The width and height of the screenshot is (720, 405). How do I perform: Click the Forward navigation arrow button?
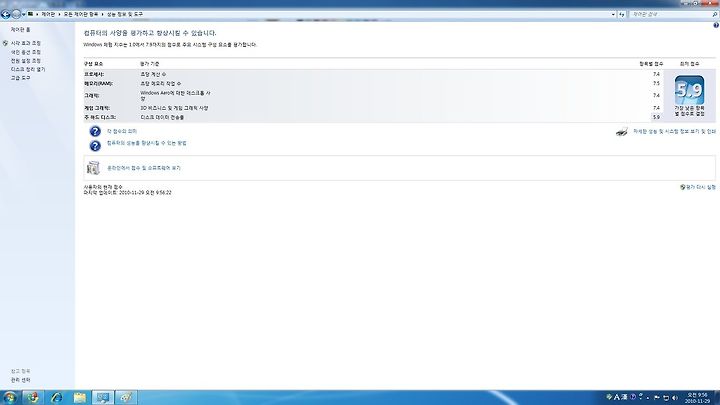point(16,15)
